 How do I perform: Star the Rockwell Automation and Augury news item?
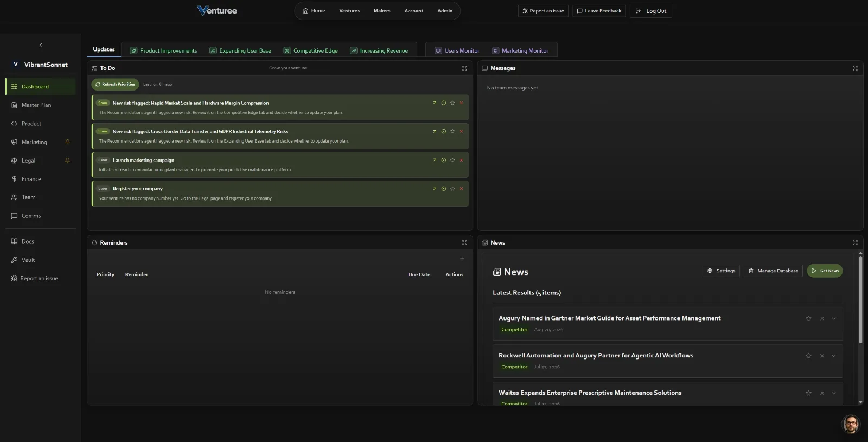tap(808, 356)
